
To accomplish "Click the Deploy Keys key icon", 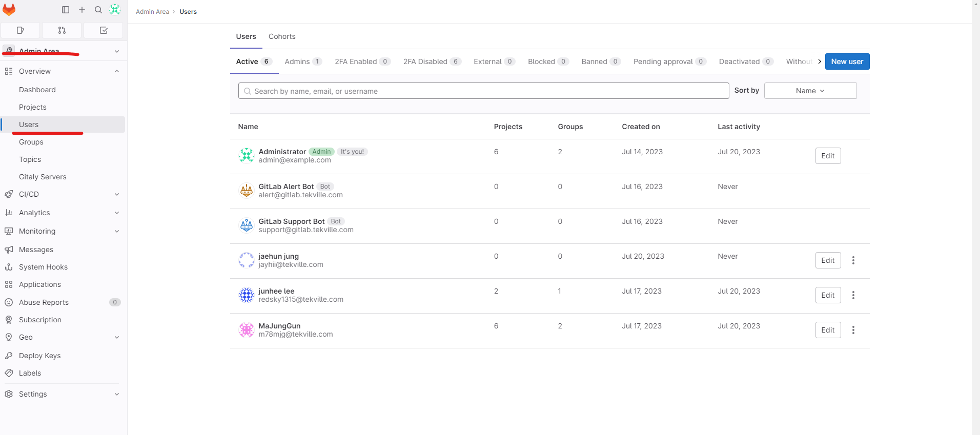I will pos(9,356).
